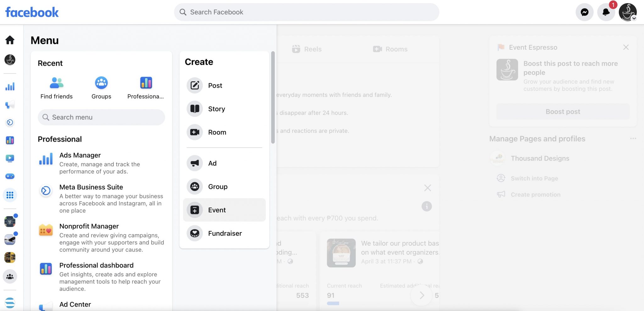Open the Gaming controller sidebar shortcut
The image size is (644, 311).
(10, 176)
